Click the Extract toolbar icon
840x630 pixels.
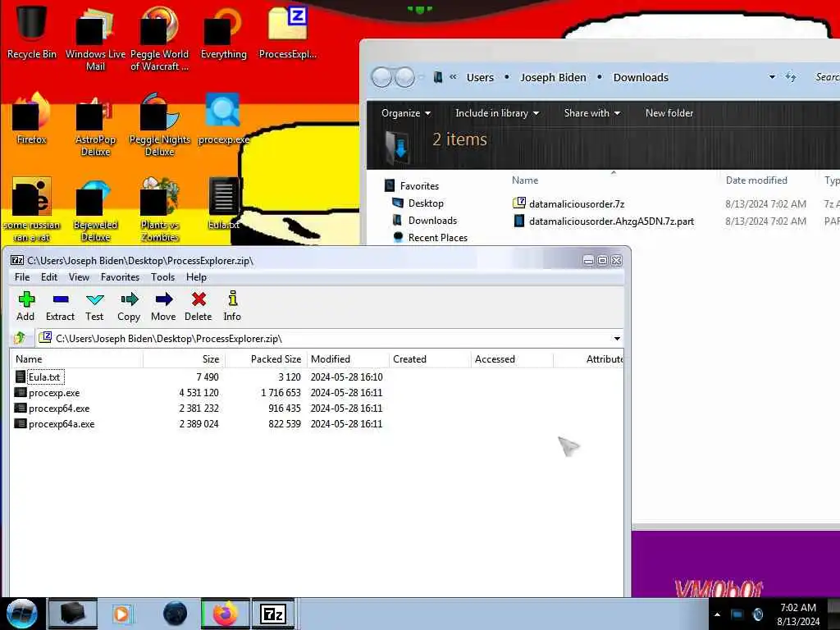point(60,306)
